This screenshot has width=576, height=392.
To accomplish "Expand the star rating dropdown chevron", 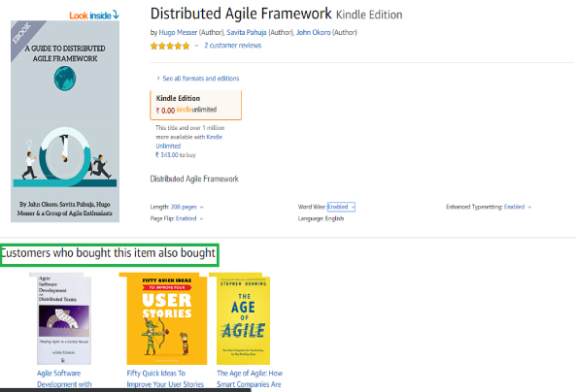I will coord(196,46).
